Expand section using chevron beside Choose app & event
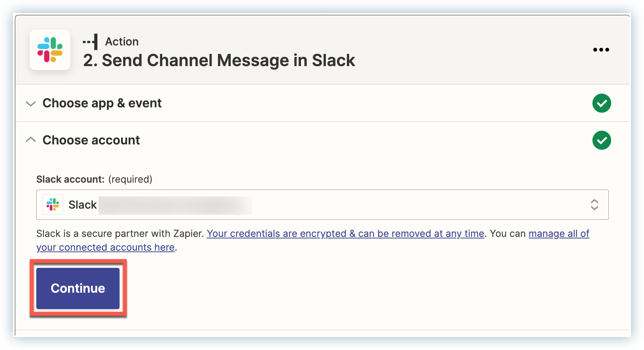644x350 pixels. coord(31,104)
